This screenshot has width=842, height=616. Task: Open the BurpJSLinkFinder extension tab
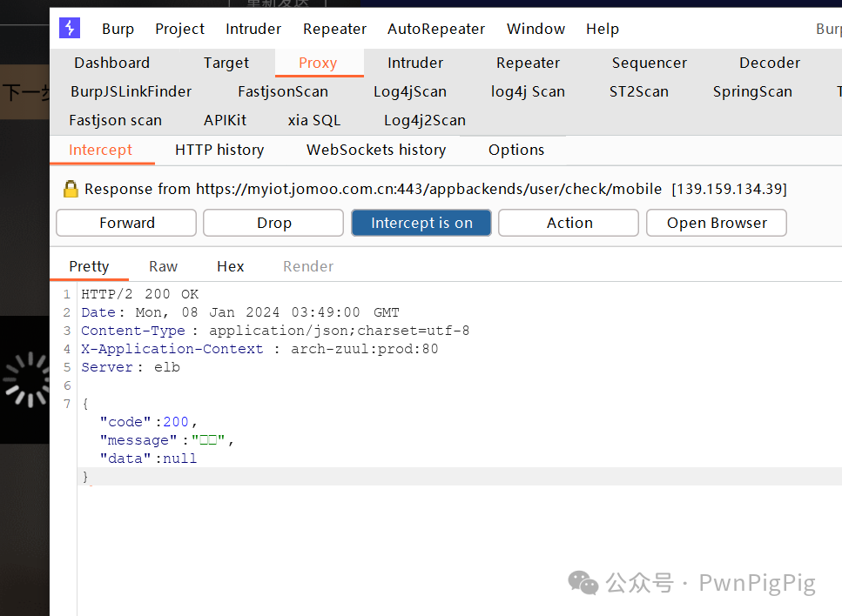pyautogui.click(x=131, y=91)
